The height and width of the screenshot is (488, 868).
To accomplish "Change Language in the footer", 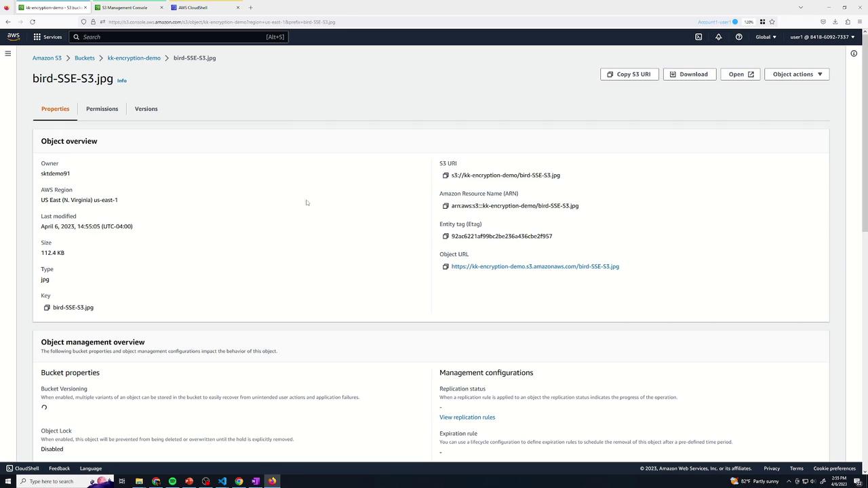I will [x=91, y=468].
